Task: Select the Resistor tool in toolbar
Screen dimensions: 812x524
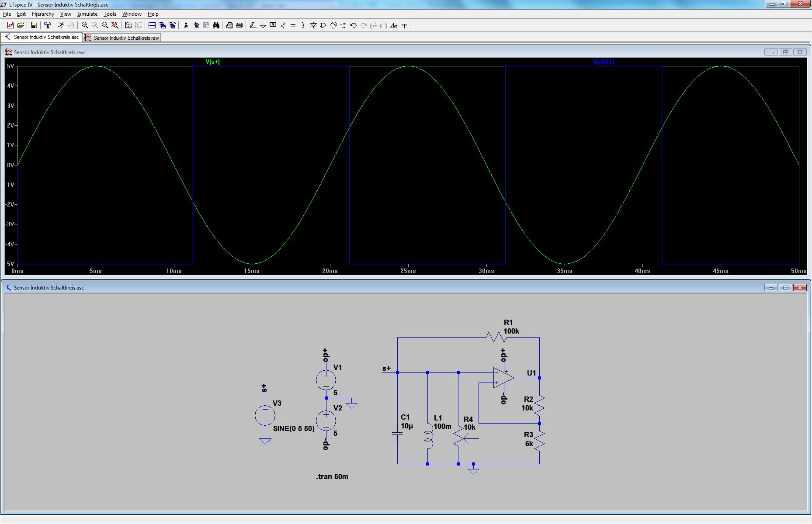Action: pos(283,25)
